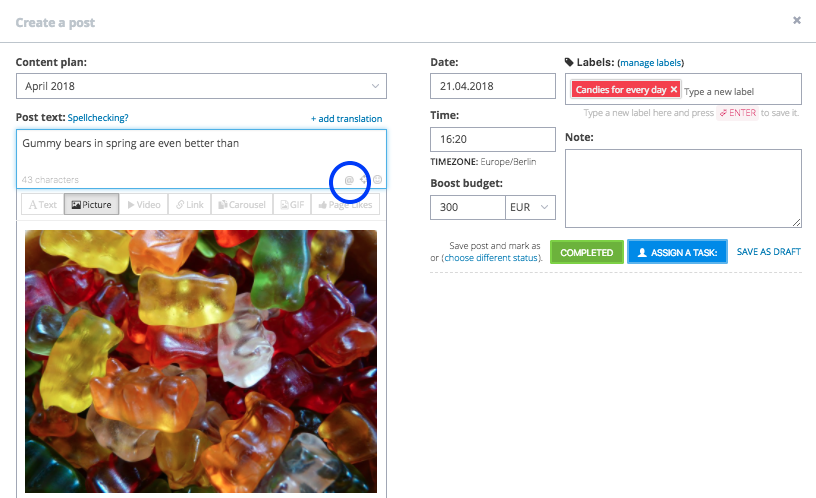This screenshot has height=498, width=816.
Task: Choose the Link post type
Action: [x=189, y=205]
